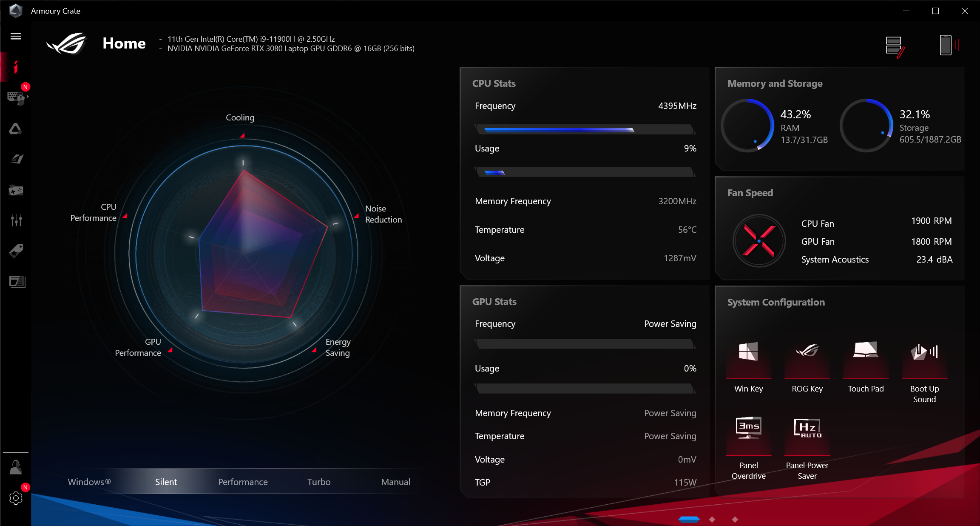The width and height of the screenshot is (980, 526).
Task: Minimize the Armoury Crate window
Action: (x=906, y=11)
